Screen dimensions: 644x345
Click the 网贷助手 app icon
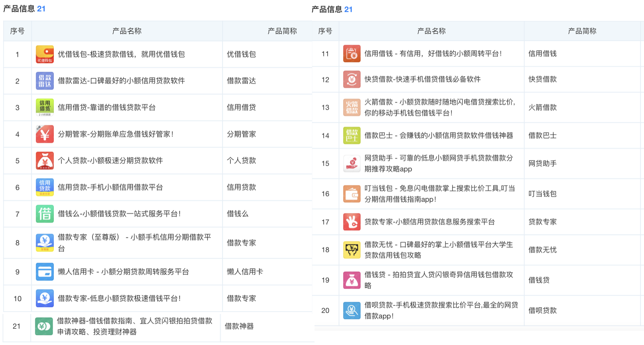pyautogui.click(x=352, y=164)
